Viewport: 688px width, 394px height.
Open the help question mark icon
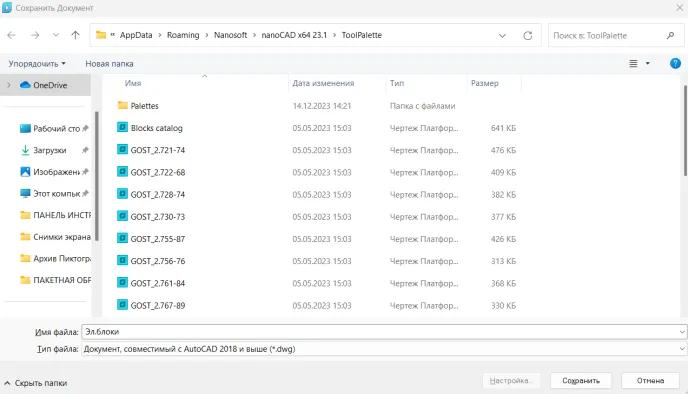tap(675, 64)
